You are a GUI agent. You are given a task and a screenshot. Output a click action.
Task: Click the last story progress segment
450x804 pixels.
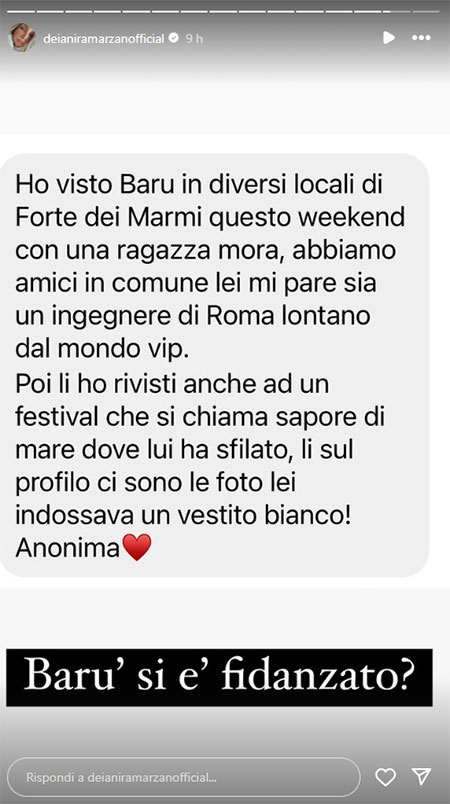point(426,11)
